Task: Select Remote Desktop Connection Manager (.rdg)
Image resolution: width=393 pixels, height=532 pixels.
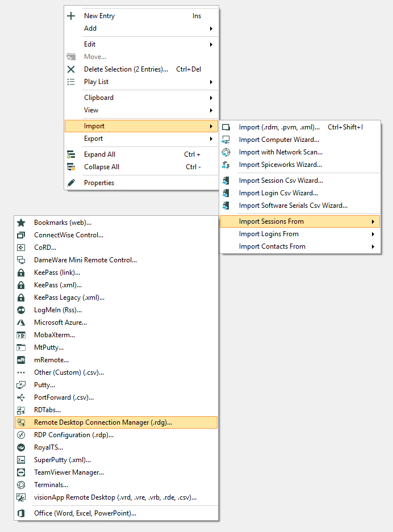Action: coord(103,422)
